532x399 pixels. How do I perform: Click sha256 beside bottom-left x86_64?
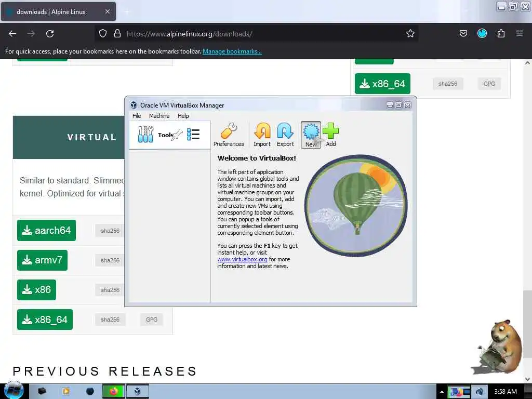tap(110, 320)
